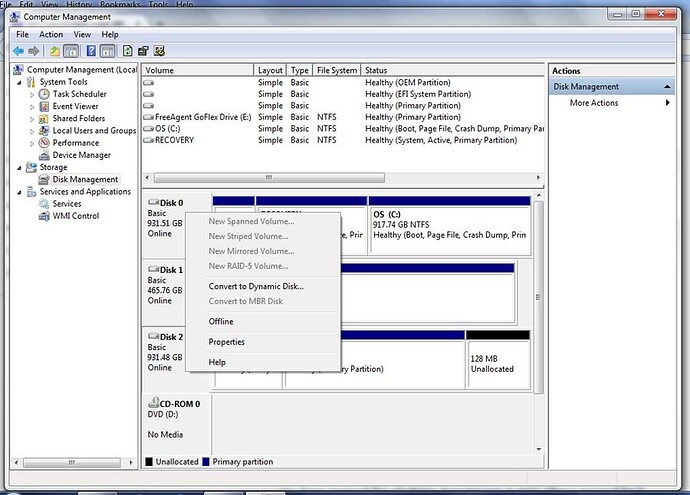
Task: Select Disk Management in the tree
Action: pos(85,180)
